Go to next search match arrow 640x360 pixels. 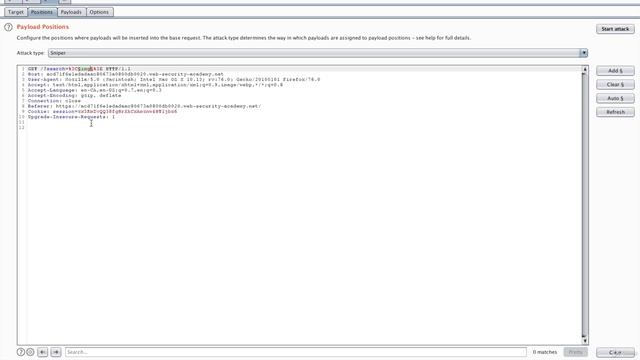56,352
